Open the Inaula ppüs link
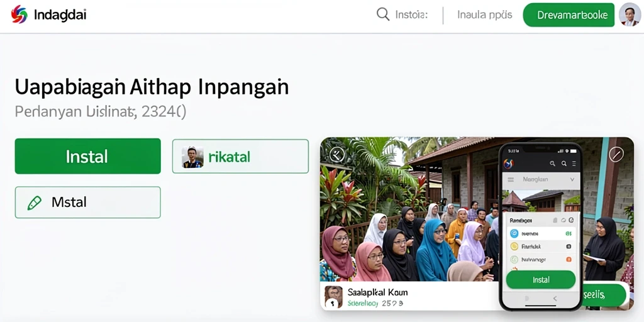 click(x=485, y=15)
